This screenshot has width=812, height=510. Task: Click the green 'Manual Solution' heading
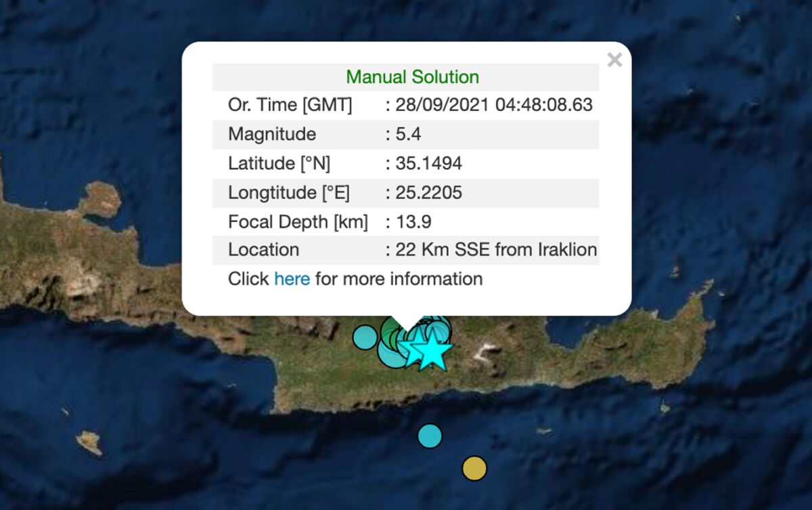point(412,77)
